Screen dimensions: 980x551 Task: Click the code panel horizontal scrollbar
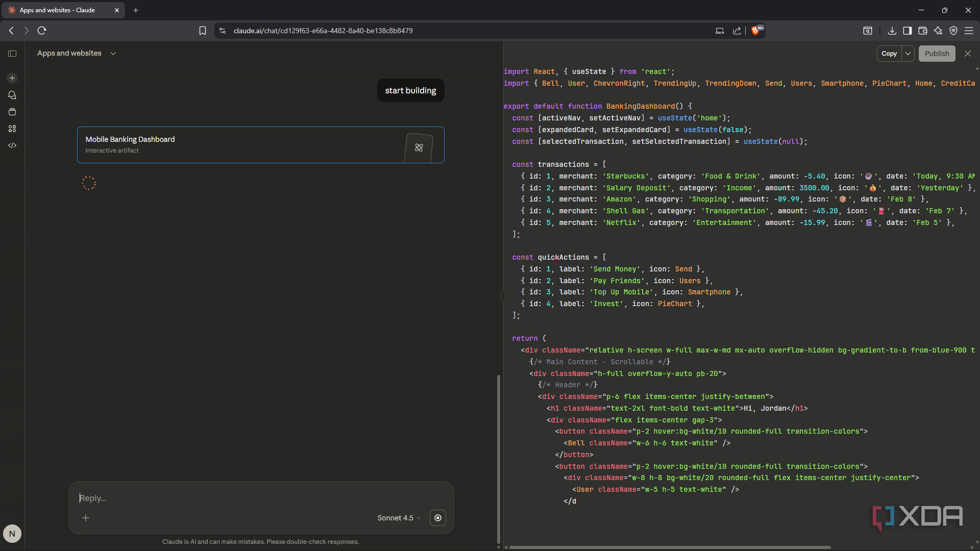coord(670,547)
